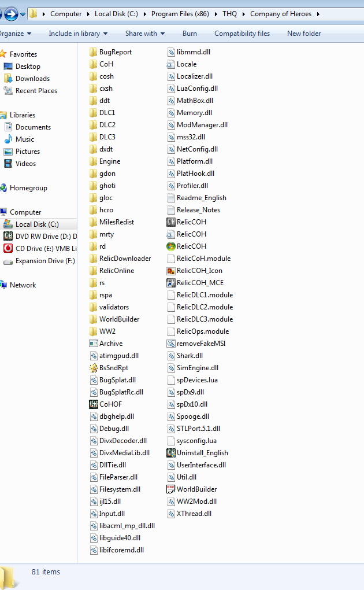Select the ModManager.dll file

coord(202,124)
